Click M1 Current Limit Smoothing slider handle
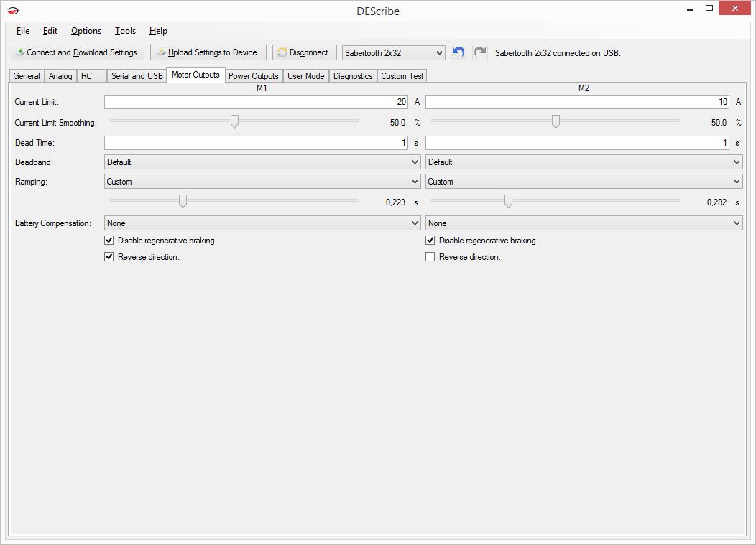Viewport: 756px width, 545px height. pyautogui.click(x=234, y=121)
